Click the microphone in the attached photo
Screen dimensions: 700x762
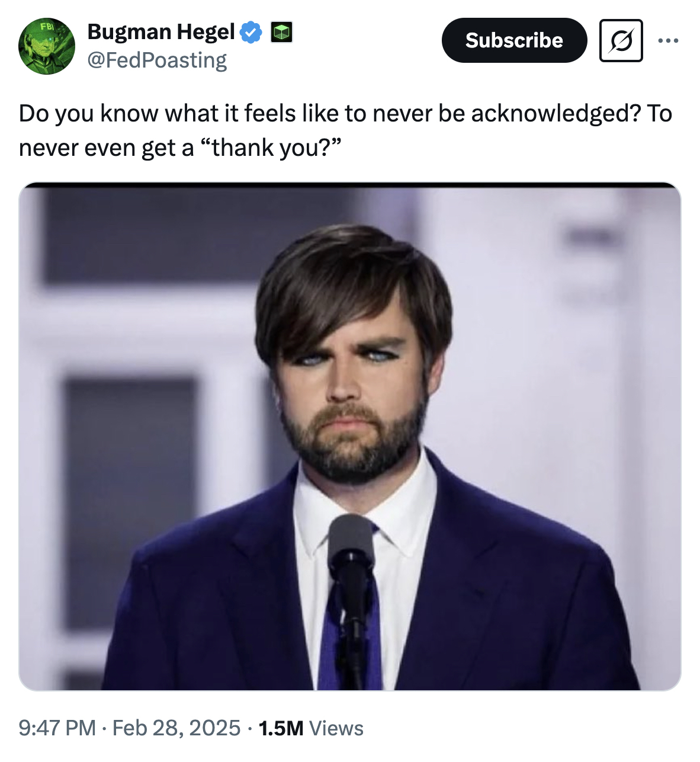(352, 545)
